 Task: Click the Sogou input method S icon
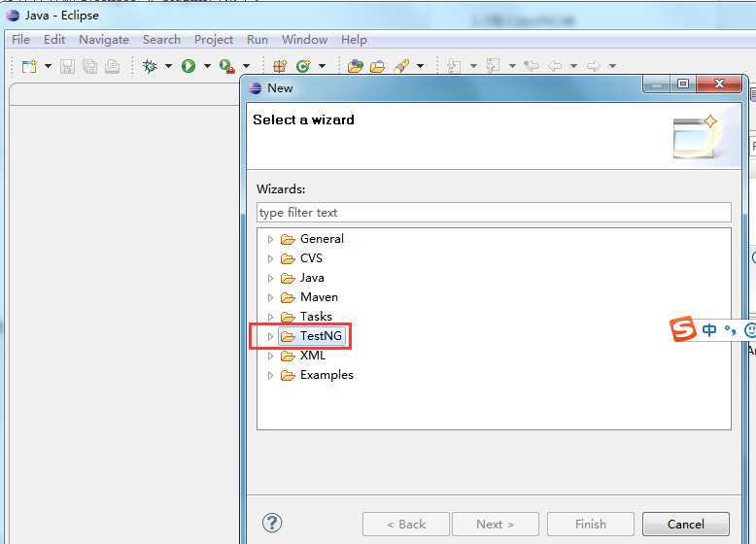pos(683,329)
